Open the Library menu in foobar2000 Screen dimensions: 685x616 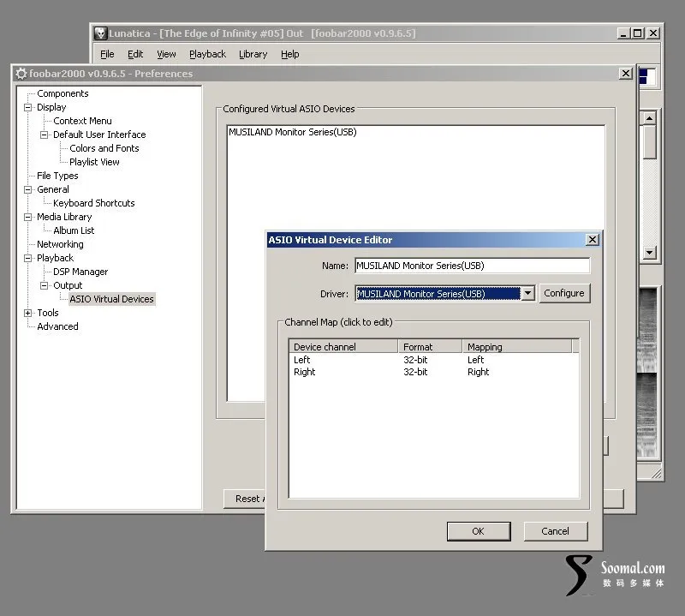(x=253, y=54)
